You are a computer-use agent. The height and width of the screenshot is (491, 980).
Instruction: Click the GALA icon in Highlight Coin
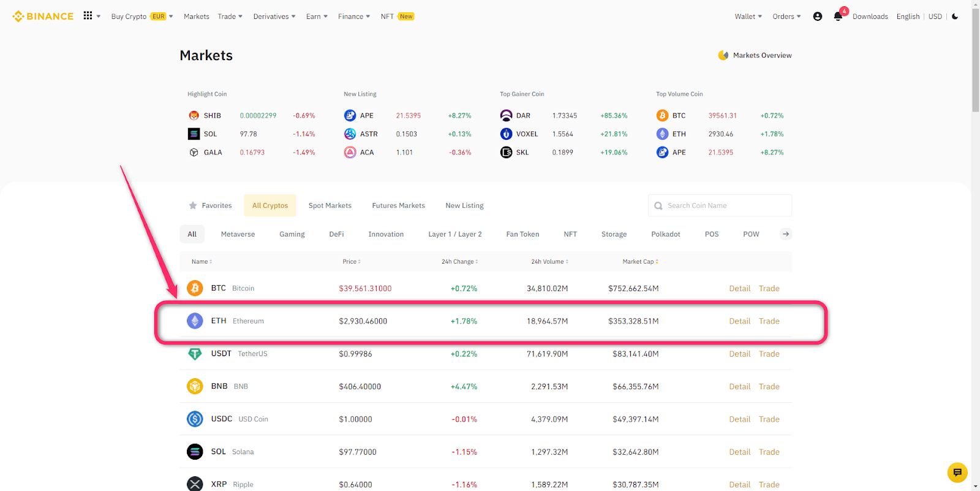pos(194,152)
